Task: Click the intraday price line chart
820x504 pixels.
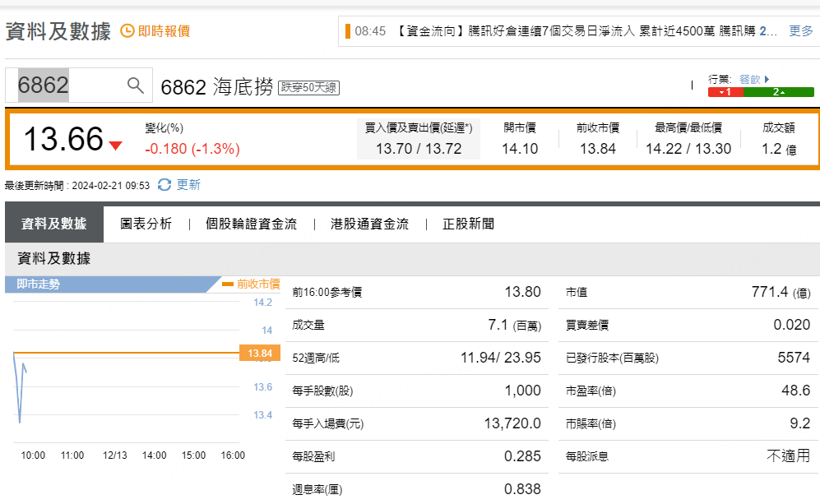Action: (126, 372)
